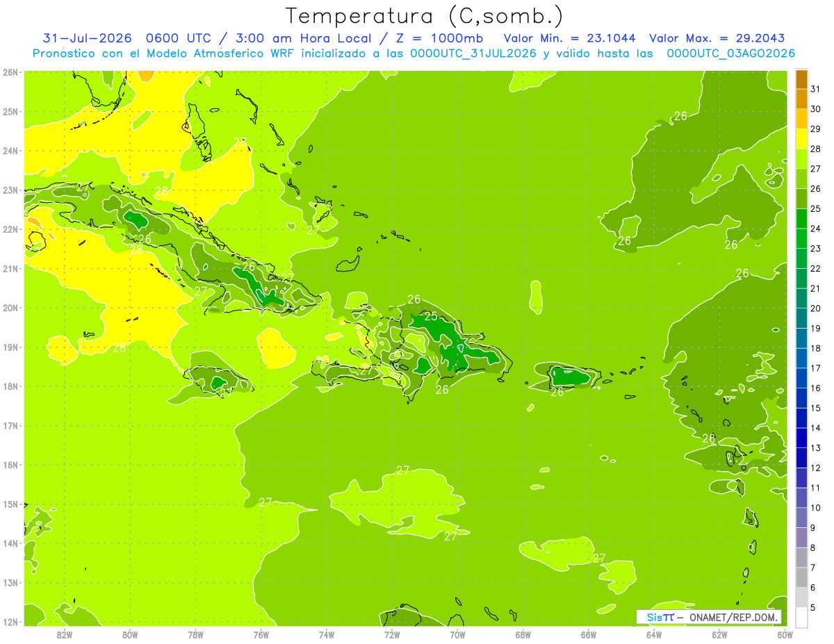
Task: Click the 26N latitude axis label
Action: pos(10,72)
